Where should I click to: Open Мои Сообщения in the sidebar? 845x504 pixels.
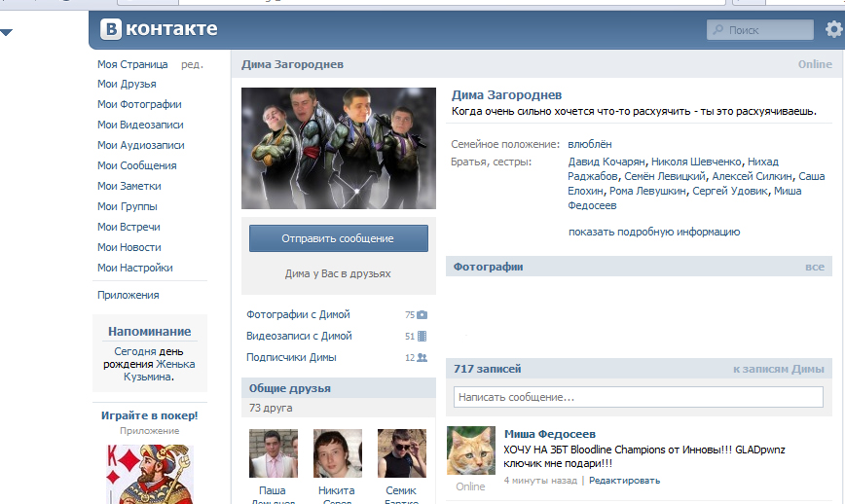click(136, 165)
